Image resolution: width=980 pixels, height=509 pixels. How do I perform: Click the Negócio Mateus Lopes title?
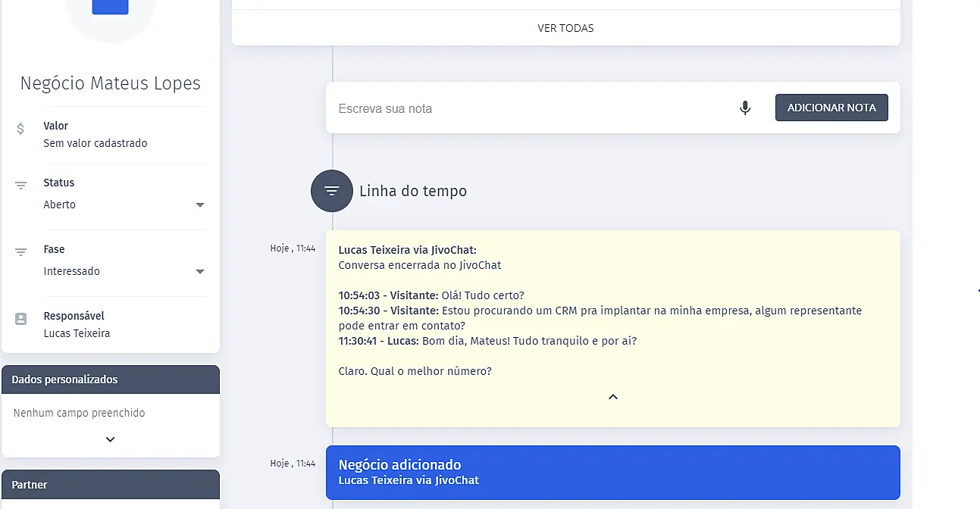(111, 83)
